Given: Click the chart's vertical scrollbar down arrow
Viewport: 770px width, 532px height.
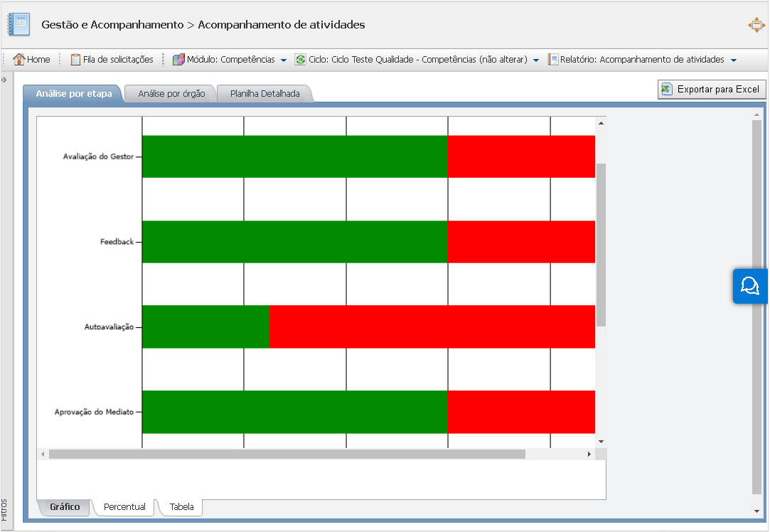Looking at the screenshot, I should pyautogui.click(x=601, y=442).
